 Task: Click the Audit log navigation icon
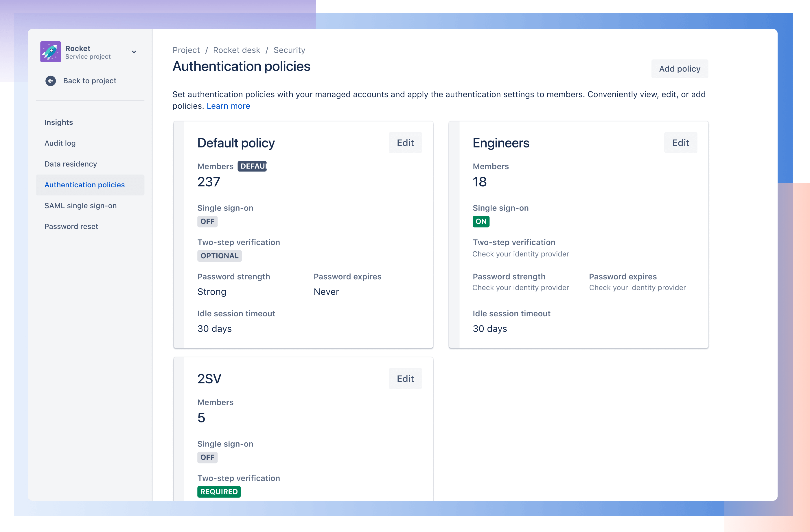(60, 143)
